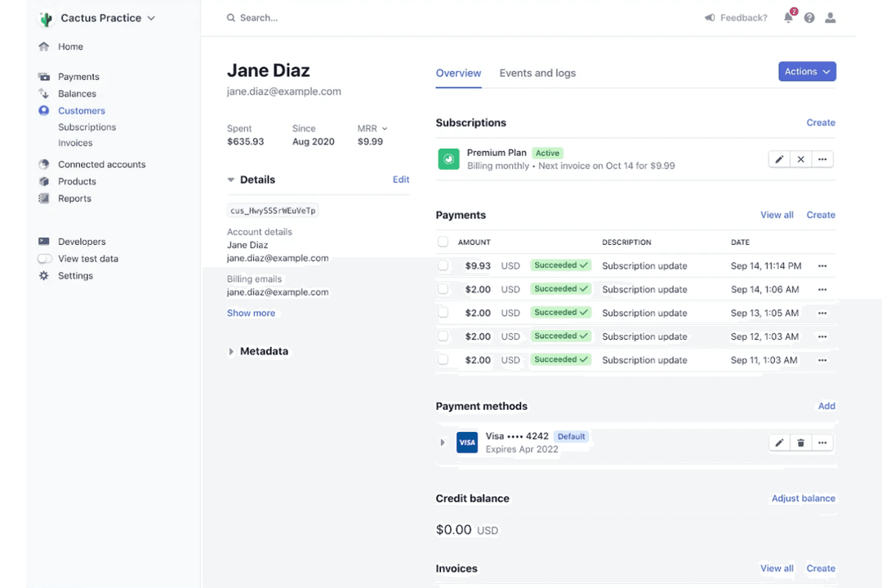Open the user profile icon
The image size is (882, 588).
[x=831, y=18]
